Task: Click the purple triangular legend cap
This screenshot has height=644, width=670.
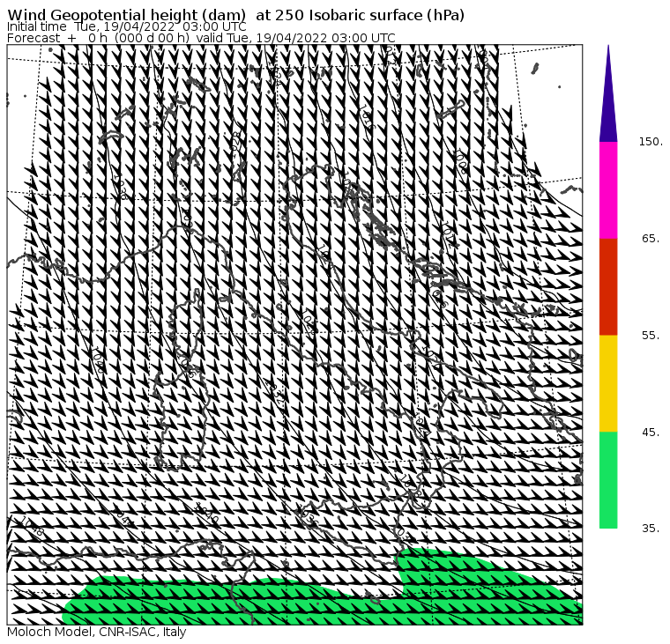Action: pos(608,93)
